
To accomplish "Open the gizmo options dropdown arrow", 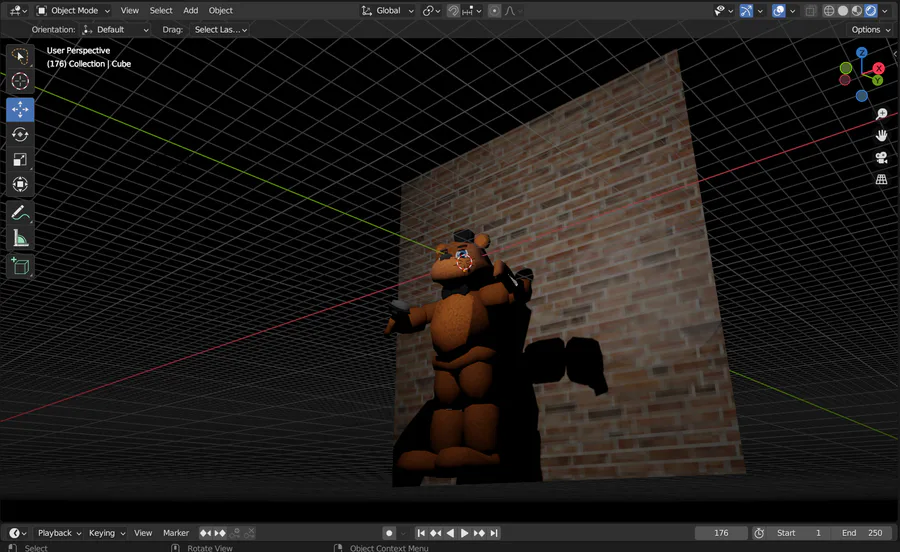I will [760, 10].
